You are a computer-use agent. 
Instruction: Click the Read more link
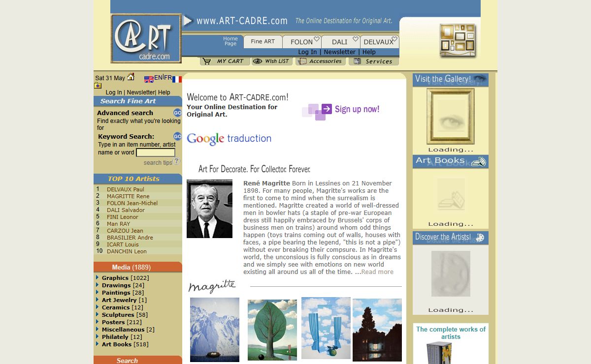click(377, 272)
